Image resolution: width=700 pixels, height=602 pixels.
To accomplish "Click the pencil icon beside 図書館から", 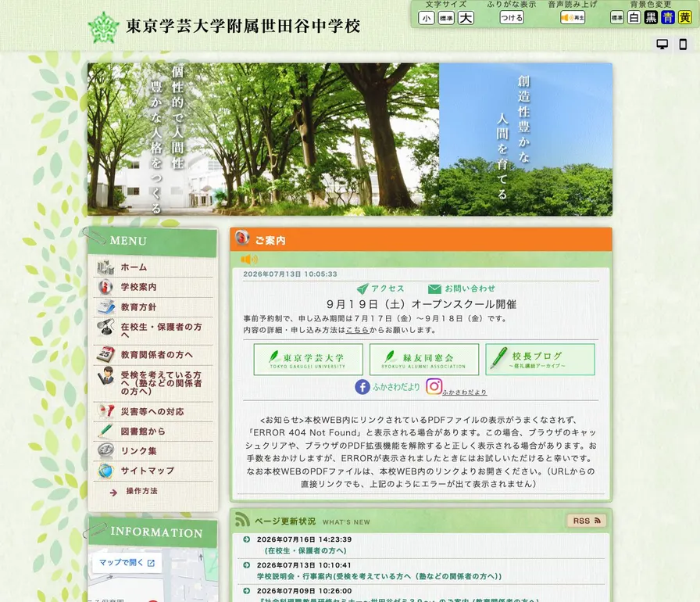I will click(x=105, y=431).
